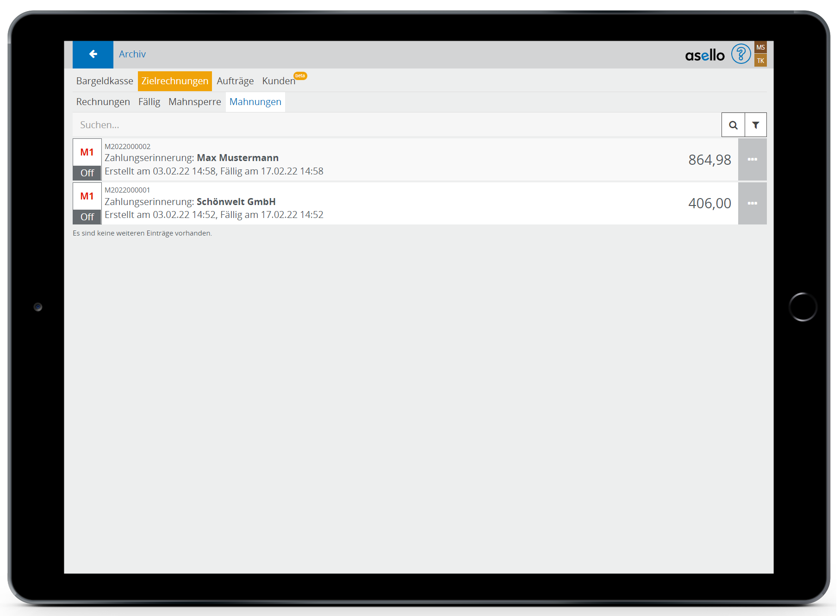Open the help question mark icon
840x616 pixels.
point(740,54)
